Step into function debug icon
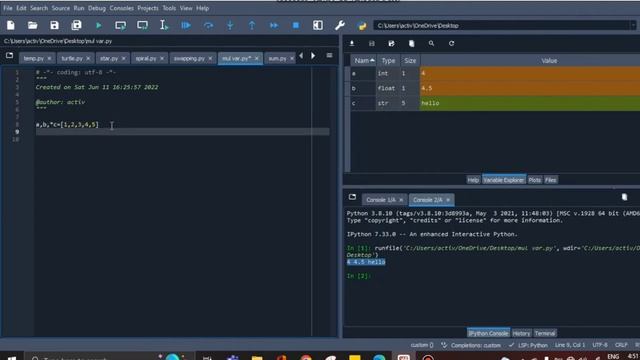Viewport: 640px width, 360px height. click(230, 25)
